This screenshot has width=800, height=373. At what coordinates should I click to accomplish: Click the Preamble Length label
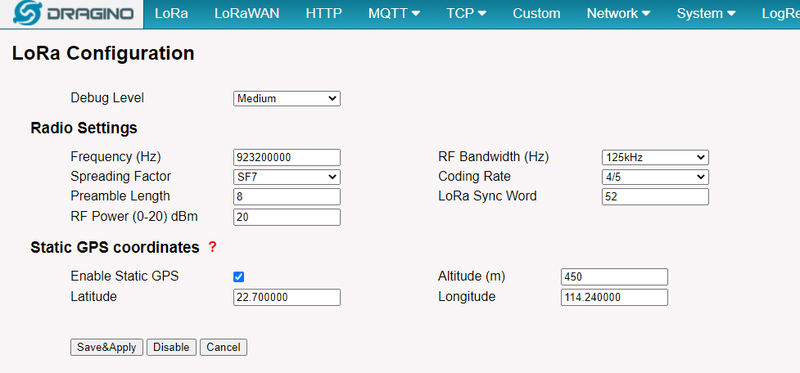click(x=120, y=196)
